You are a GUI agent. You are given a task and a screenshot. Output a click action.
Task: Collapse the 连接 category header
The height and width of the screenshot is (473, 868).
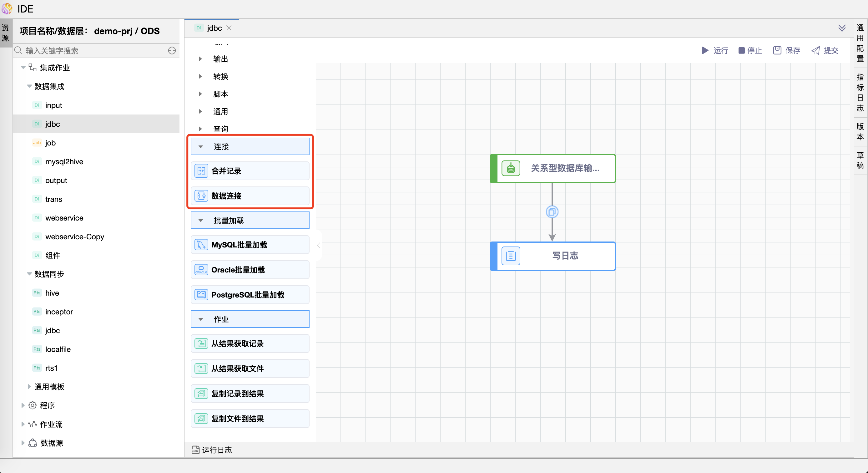[201, 147]
